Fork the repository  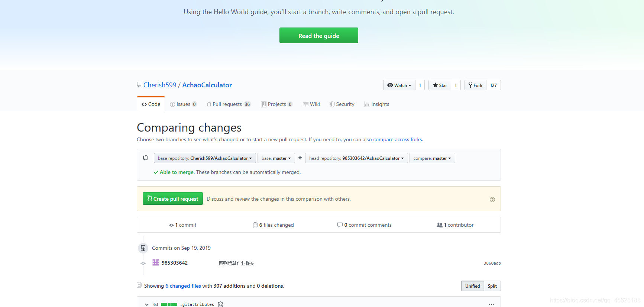tap(475, 85)
